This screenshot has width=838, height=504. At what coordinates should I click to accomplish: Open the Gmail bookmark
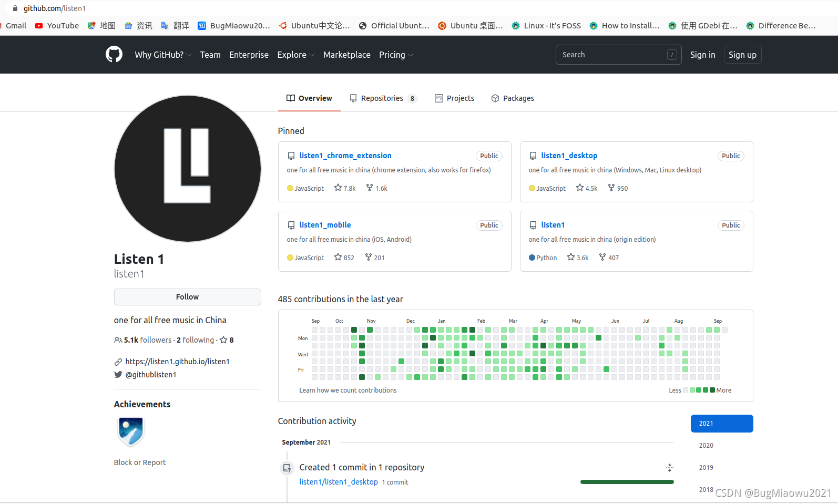click(x=13, y=25)
